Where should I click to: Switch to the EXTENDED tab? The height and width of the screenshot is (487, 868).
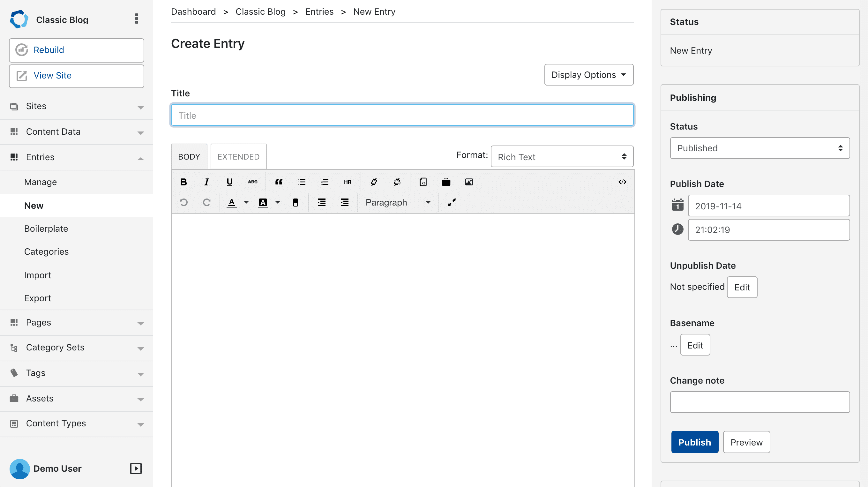pyautogui.click(x=238, y=157)
